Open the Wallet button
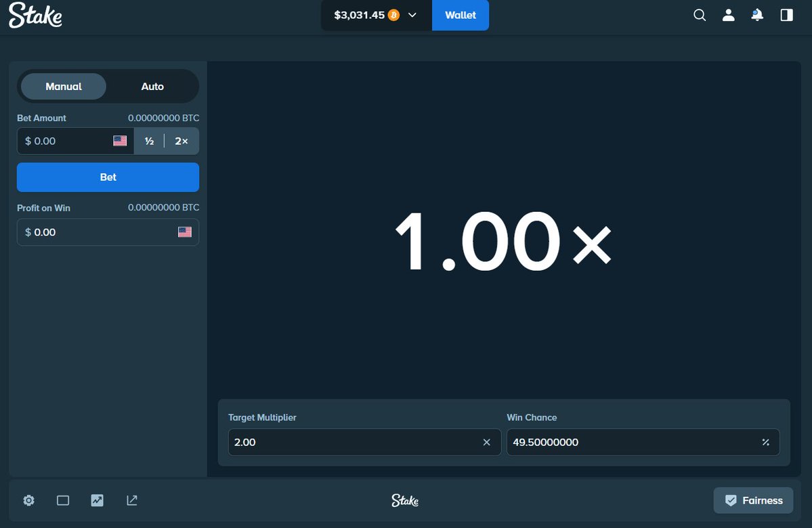The height and width of the screenshot is (528, 812). coord(461,15)
